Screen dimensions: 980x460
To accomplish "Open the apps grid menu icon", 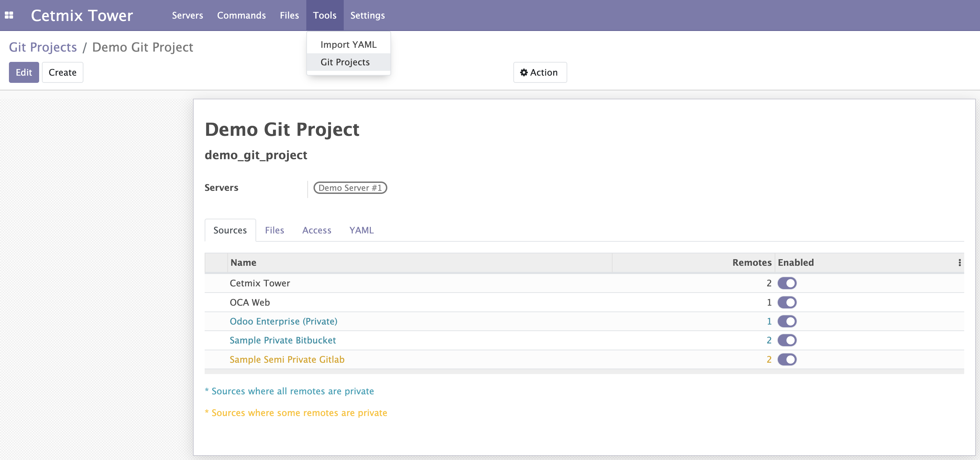I will pyautogui.click(x=9, y=15).
